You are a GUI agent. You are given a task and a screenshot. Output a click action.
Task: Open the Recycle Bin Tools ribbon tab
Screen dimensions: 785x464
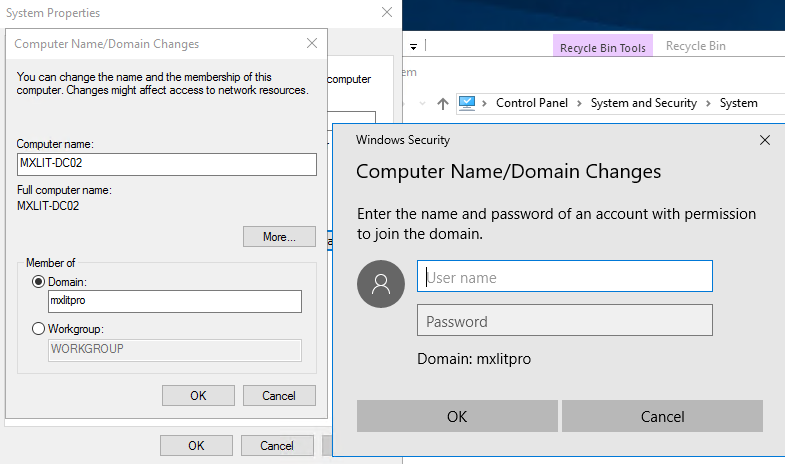603,47
